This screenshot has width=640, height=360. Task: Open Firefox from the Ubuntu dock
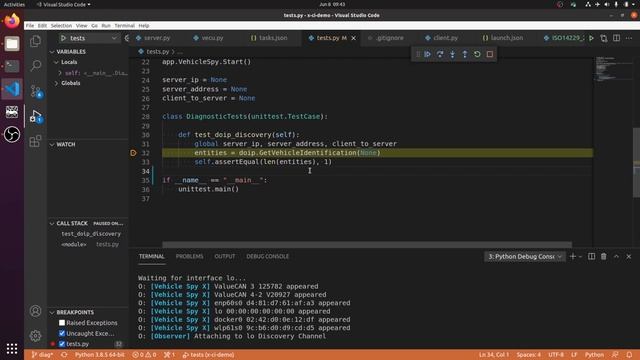12,20
